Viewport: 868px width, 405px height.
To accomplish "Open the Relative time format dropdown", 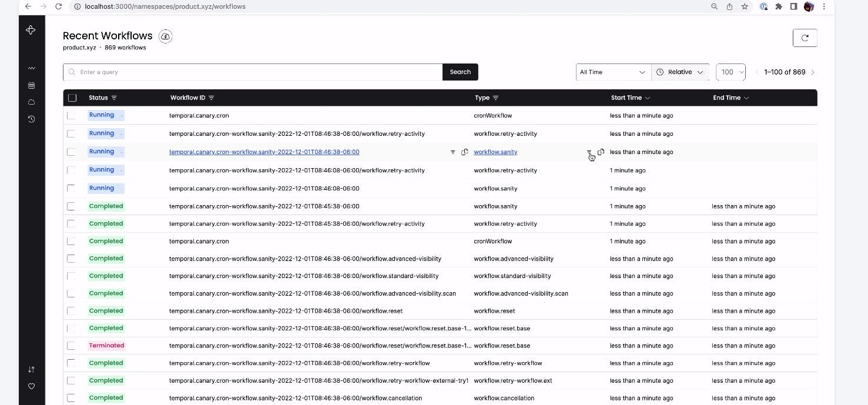I will [680, 72].
